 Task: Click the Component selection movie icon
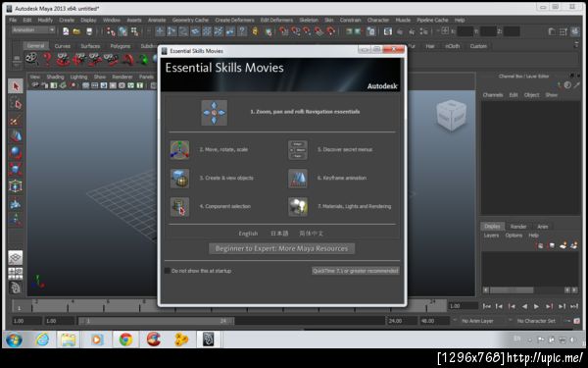point(179,207)
